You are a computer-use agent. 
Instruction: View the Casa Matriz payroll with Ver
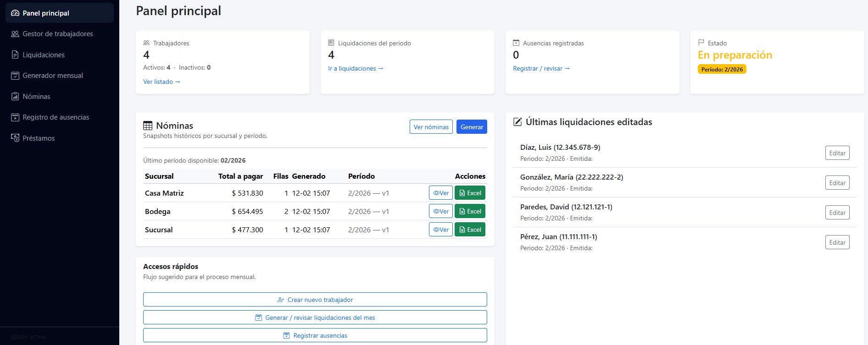click(440, 193)
